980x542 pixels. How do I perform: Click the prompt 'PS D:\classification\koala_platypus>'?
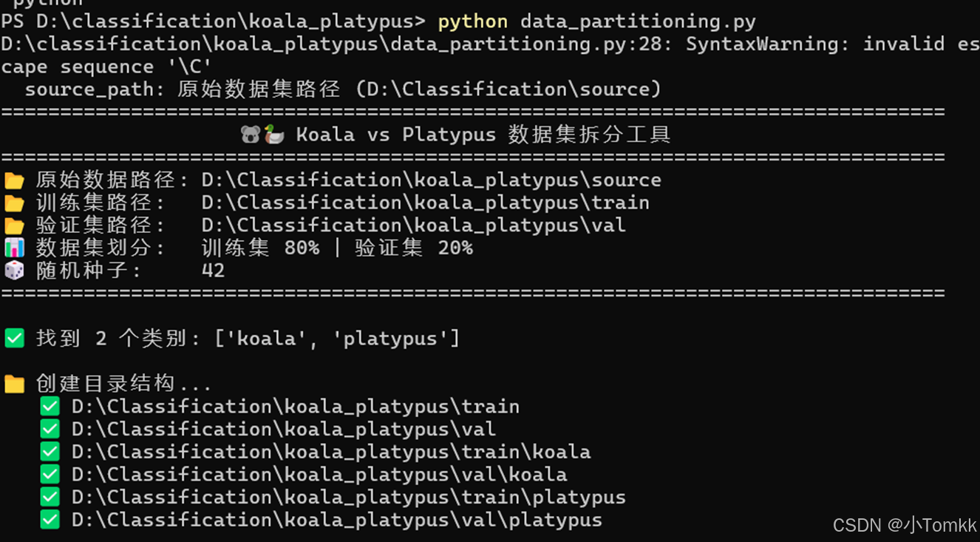coord(213,22)
